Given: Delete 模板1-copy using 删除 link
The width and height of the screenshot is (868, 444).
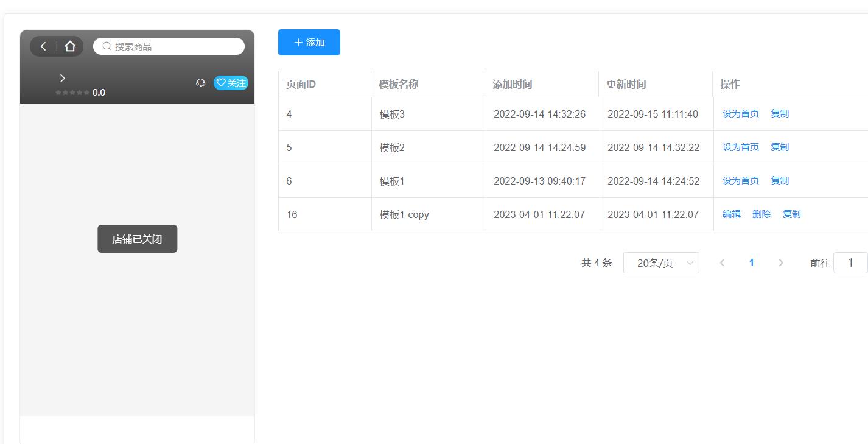Looking at the screenshot, I should click(x=761, y=214).
